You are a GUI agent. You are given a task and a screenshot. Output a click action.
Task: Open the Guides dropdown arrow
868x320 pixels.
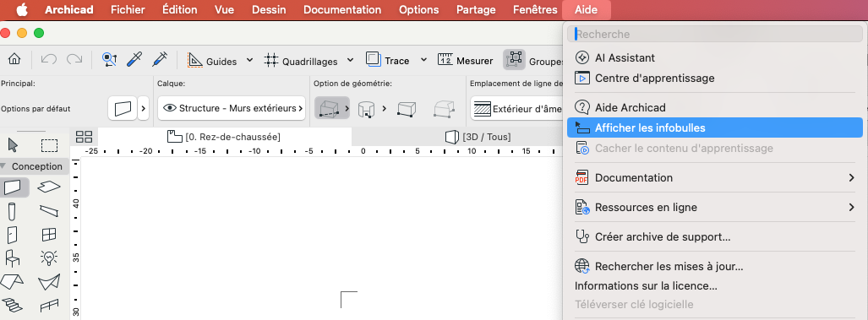point(249,60)
